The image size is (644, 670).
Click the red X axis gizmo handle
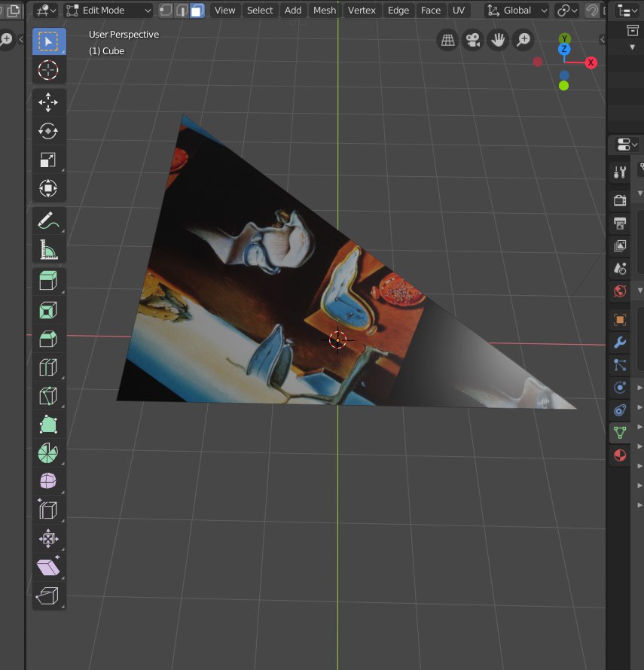point(591,62)
